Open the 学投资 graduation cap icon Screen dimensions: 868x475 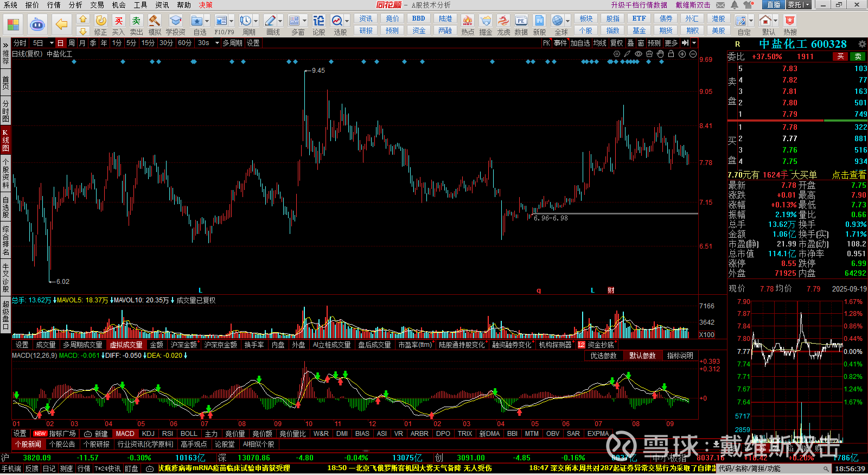point(175,21)
